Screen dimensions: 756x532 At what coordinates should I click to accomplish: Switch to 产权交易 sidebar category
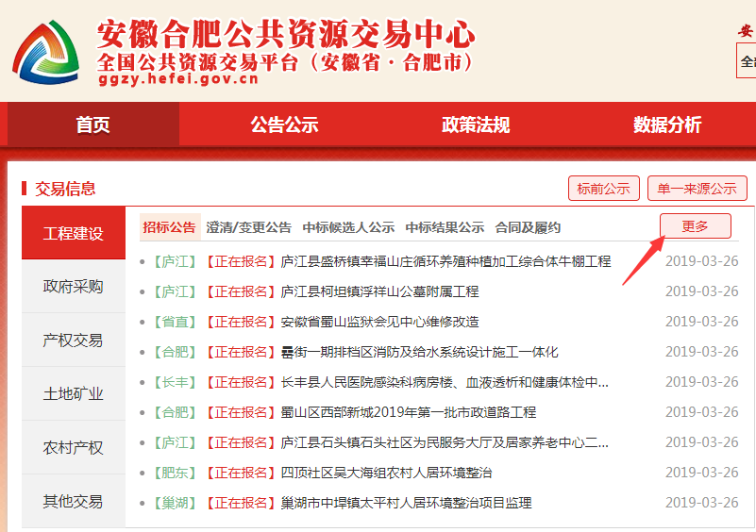[74, 341]
